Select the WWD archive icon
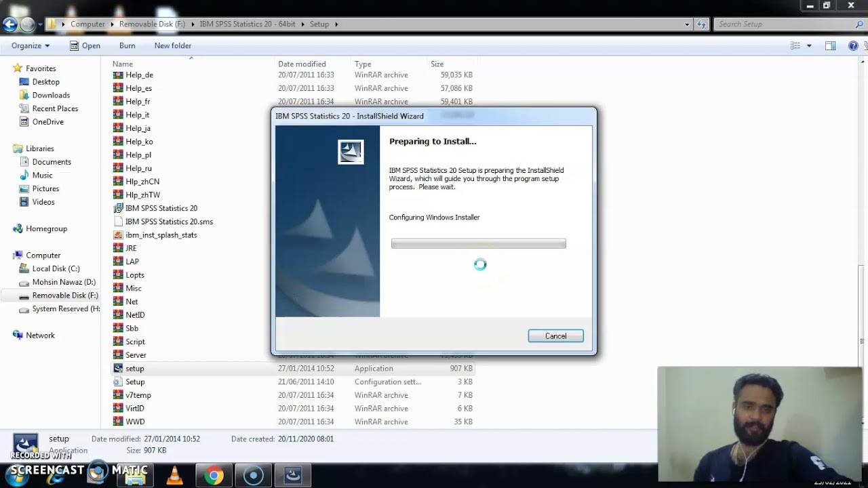The height and width of the screenshot is (488, 868). click(118, 422)
